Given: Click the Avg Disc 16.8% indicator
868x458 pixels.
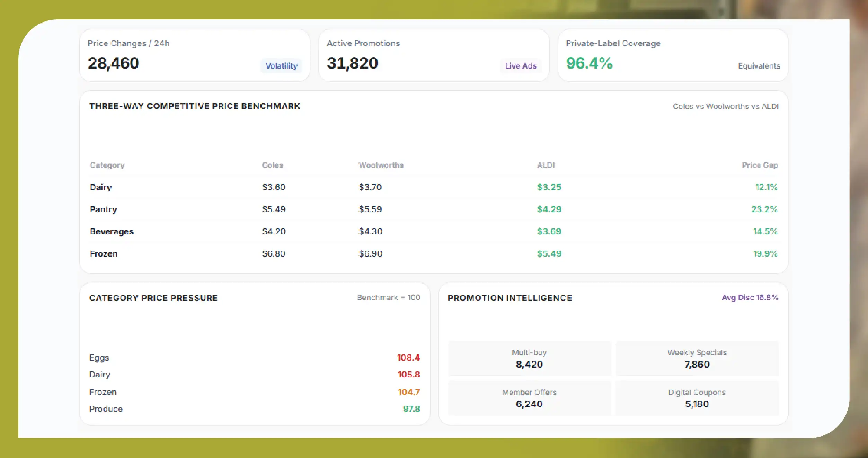Looking at the screenshot, I should pyautogui.click(x=750, y=298).
